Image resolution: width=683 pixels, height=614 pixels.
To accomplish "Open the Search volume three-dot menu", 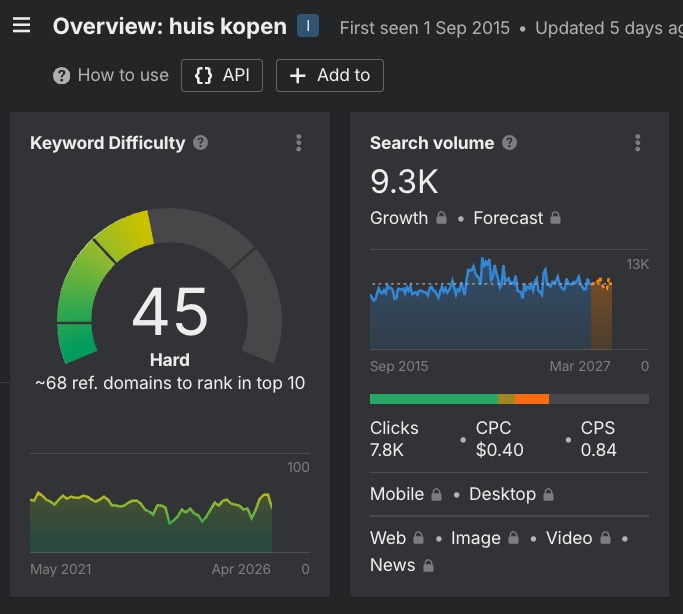I will pos(637,143).
